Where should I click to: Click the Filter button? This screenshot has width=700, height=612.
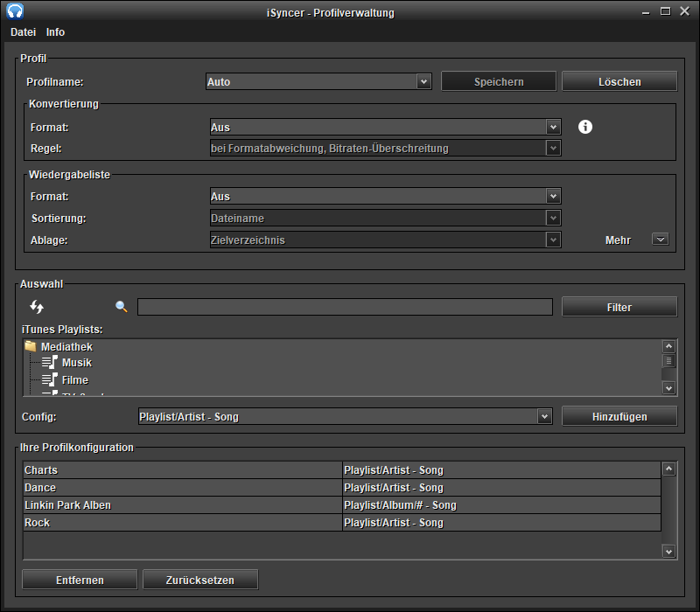click(619, 308)
